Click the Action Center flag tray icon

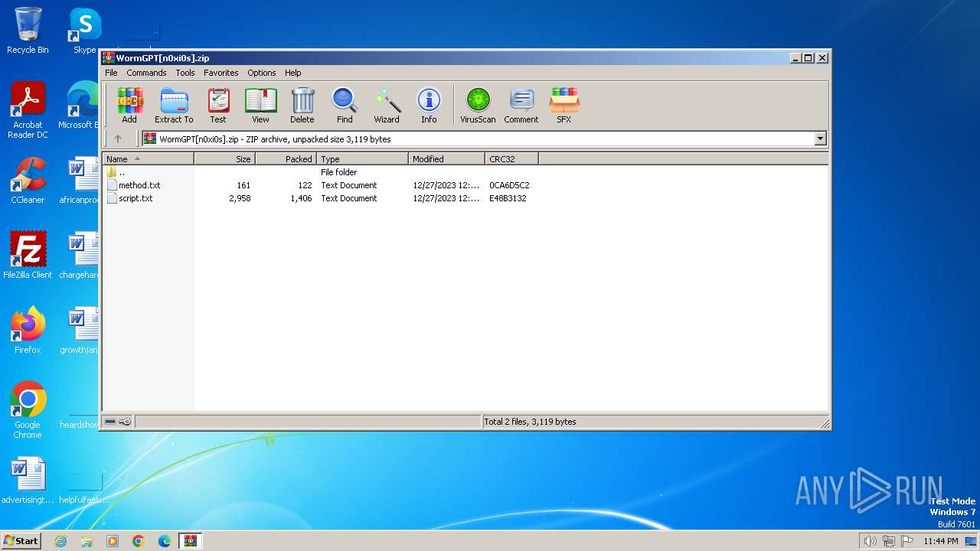coord(907,541)
